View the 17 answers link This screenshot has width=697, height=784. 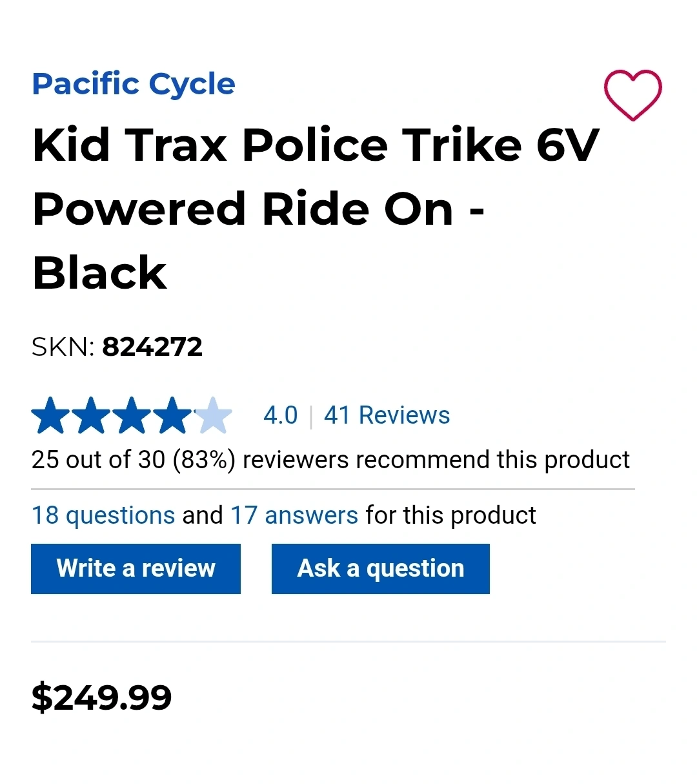click(x=294, y=515)
